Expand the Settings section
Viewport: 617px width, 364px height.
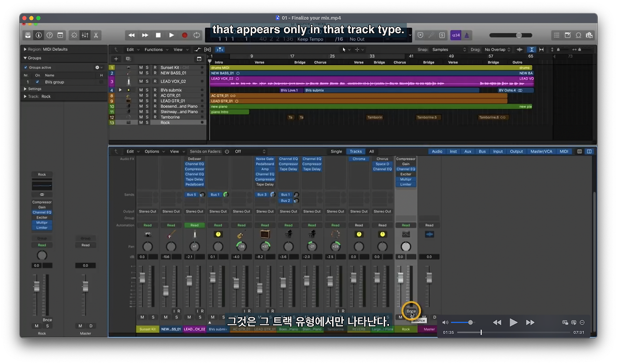click(25, 89)
